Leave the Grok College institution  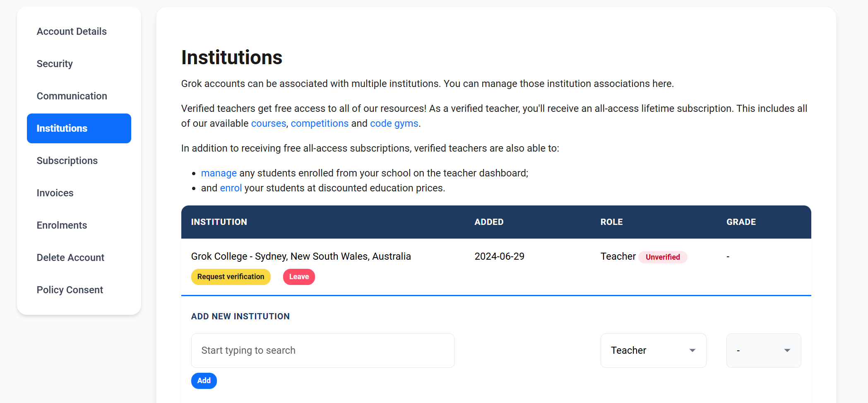[x=299, y=277]
